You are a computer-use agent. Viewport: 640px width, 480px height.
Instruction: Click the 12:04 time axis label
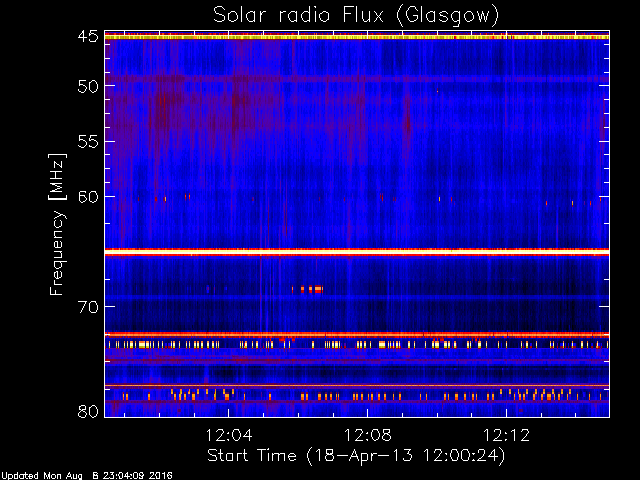[229, 435]
